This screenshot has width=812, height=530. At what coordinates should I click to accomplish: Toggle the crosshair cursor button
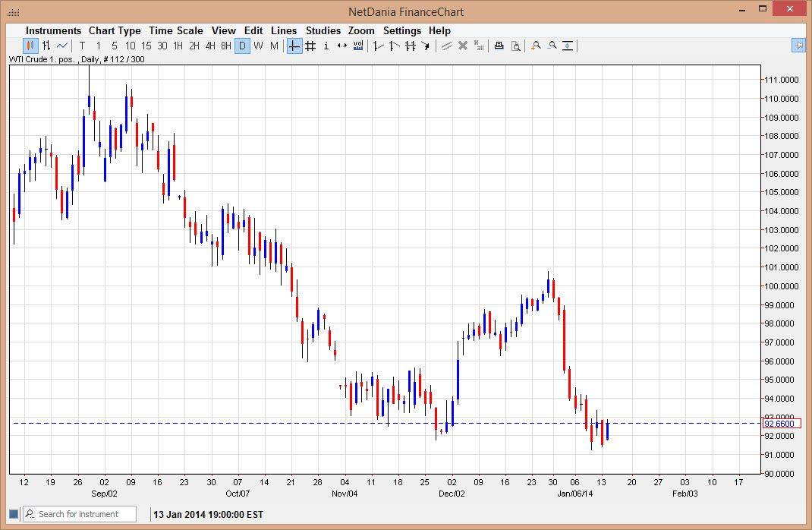(x=294, y=46)
